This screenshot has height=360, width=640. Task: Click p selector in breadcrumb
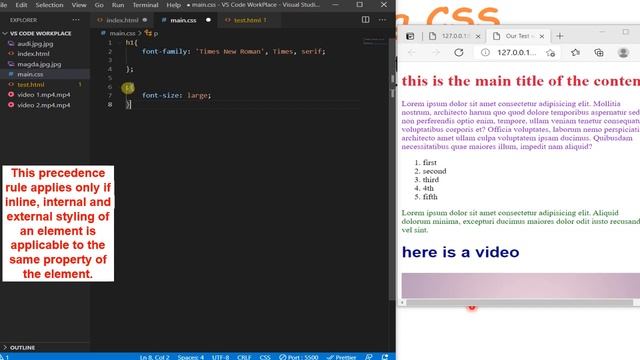point(156,33)
